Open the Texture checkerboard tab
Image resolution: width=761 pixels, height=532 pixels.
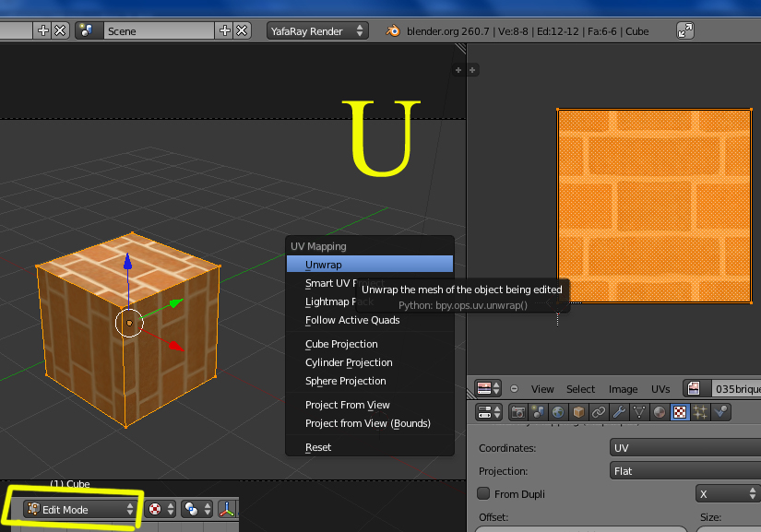(680, 412)
